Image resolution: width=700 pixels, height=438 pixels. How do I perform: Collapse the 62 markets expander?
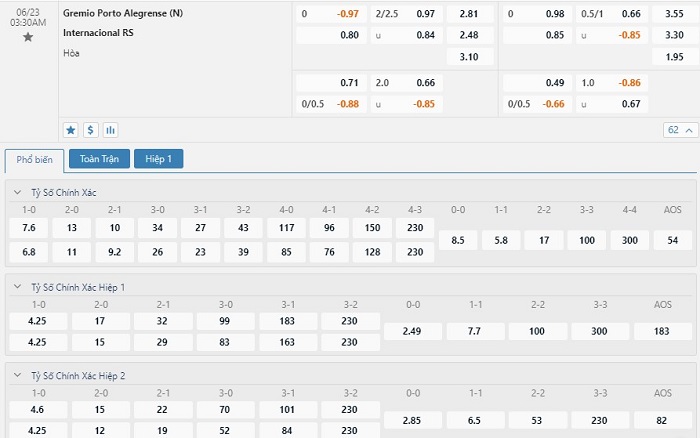(x=680, y=130)
